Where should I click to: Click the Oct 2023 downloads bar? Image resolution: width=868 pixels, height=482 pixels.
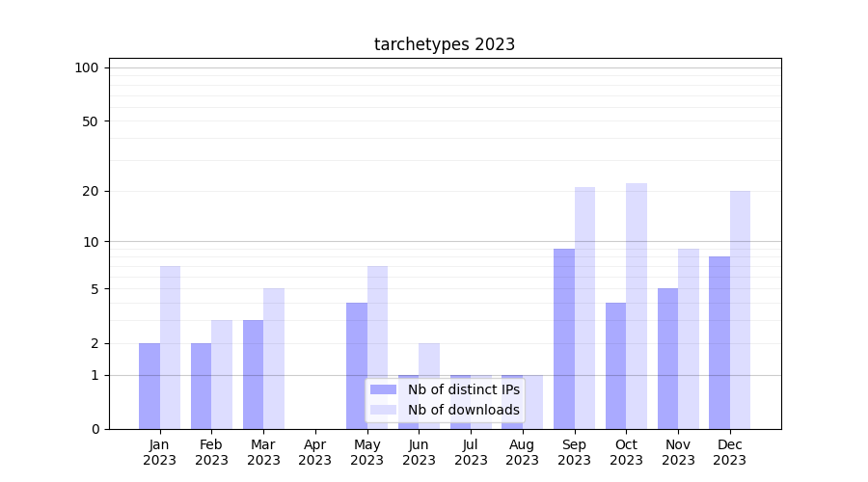pos(637,306)
